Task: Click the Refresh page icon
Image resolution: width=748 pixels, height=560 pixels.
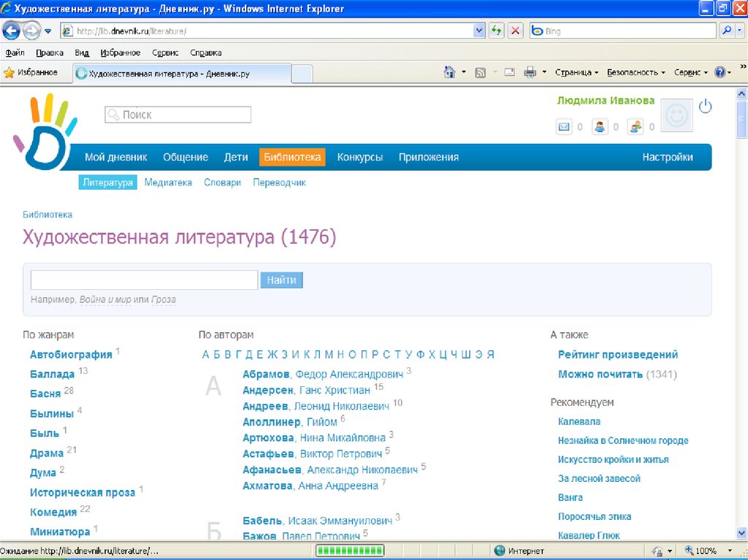Action: [497, 31]
